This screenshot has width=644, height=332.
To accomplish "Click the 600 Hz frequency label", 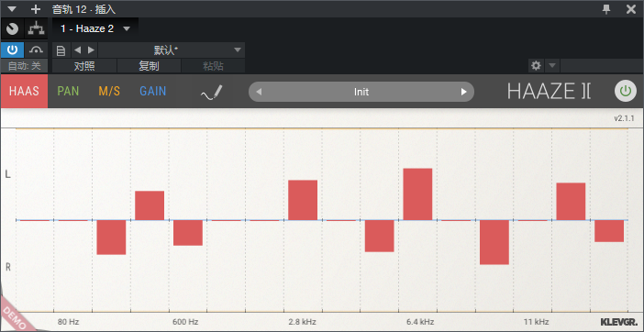I will [x=185, y=322].
